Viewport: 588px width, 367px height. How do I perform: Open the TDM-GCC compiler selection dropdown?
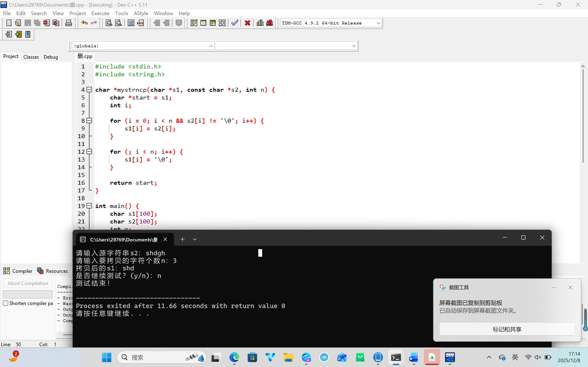coord(378,23)
